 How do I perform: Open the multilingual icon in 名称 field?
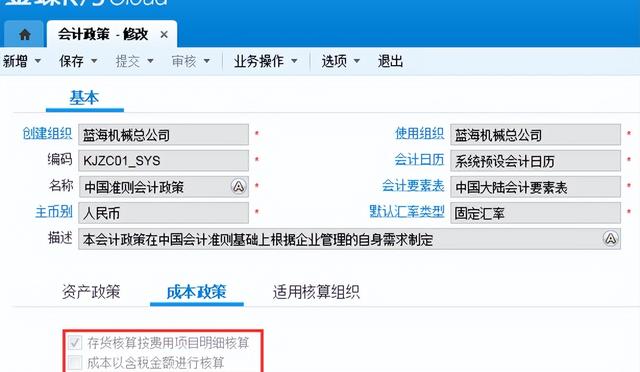(x=238, y=187)
